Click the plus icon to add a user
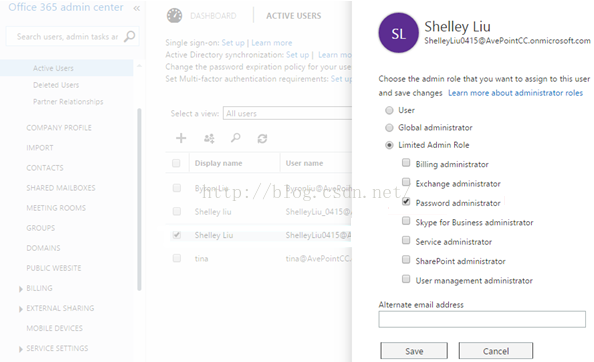 [x=181, y=138]
